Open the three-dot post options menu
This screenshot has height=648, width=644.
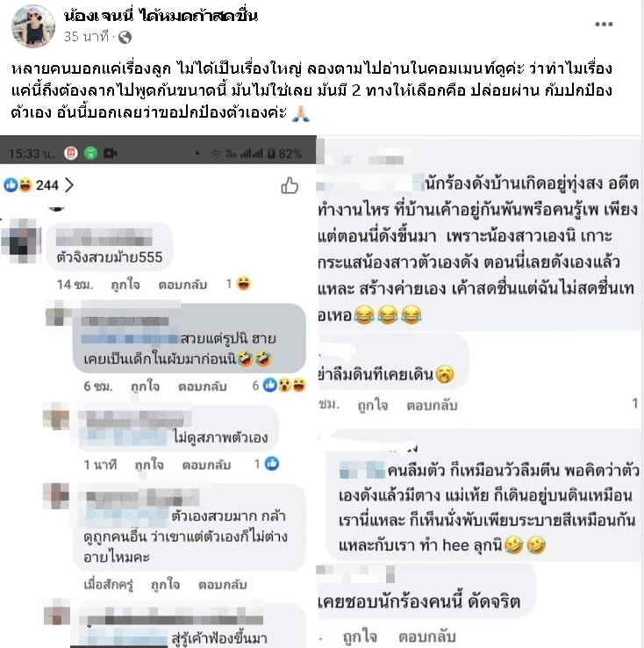tap(604, 25)
